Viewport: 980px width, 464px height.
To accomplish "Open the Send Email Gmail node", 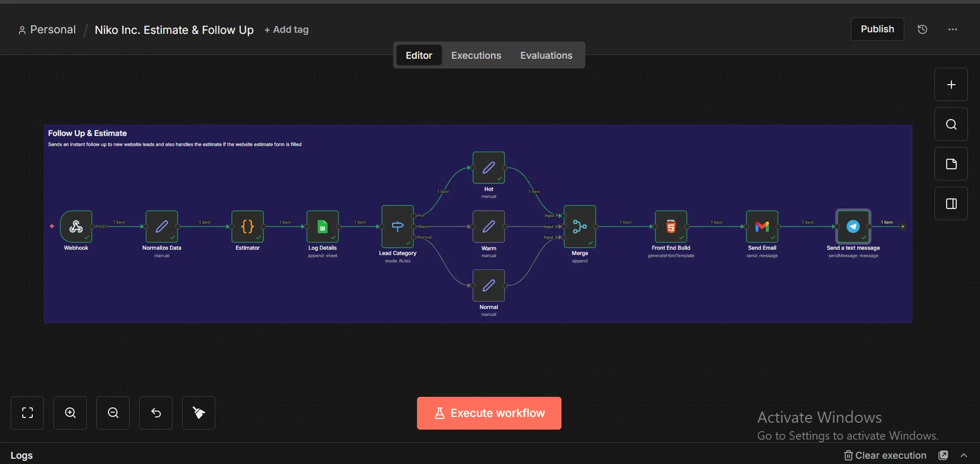I will (x=762, y=226).
